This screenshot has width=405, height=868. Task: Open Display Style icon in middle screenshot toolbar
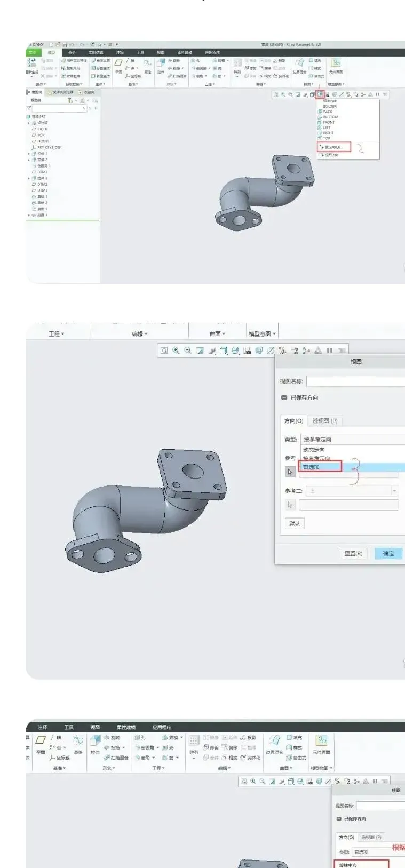point(224,351)
